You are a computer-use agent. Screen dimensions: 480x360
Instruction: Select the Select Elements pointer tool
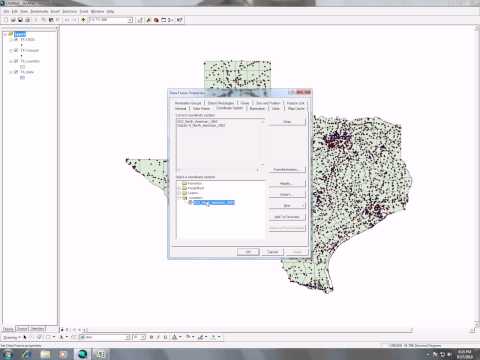tap(25, 337)
